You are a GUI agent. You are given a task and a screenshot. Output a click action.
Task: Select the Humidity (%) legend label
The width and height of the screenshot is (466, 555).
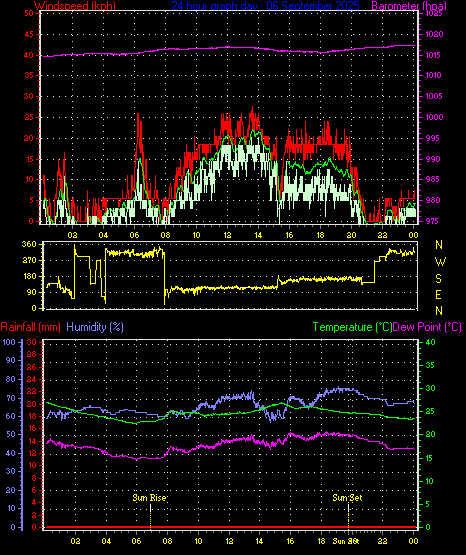pos(95,327)
